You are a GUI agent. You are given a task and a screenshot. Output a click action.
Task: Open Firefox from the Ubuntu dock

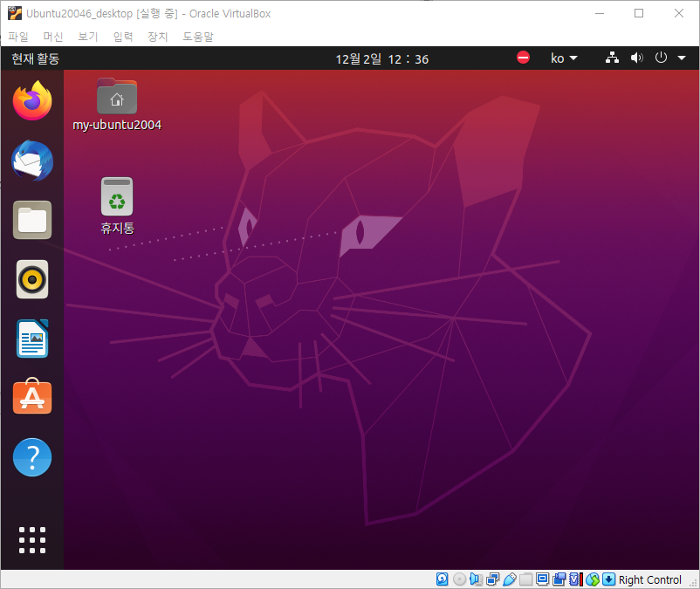[32, 101]
